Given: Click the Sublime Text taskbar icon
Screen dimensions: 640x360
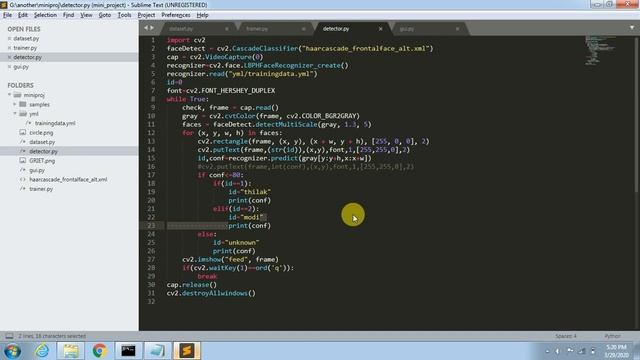Looking at the screenshot, I should [x=187, y=351].
